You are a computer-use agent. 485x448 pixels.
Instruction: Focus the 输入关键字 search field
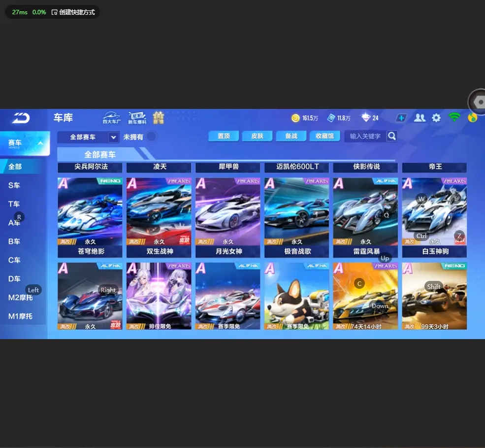tap(365, 136)
